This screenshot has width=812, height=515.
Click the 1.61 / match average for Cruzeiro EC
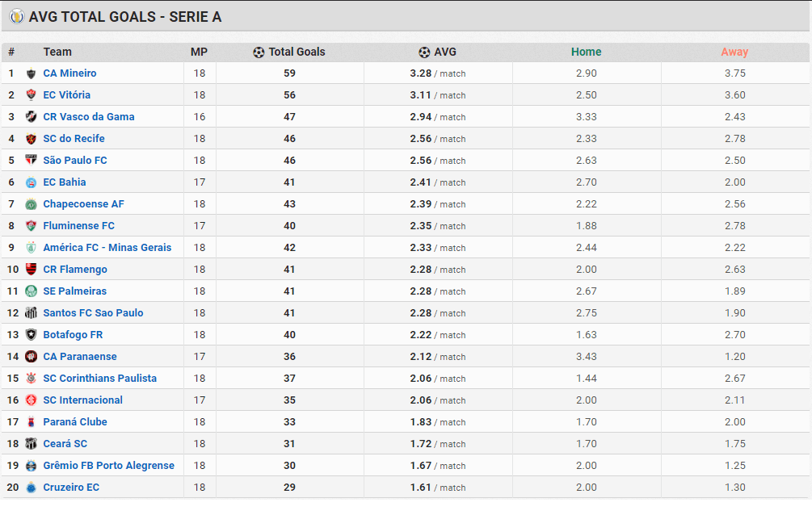[x=438, y=487]
